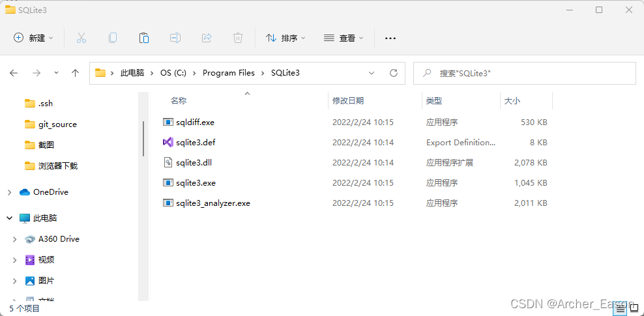The width and height of the screenshot is (644, 316).
Task: Click the sqldiff.exe file icon
Action: pos(168,122)
